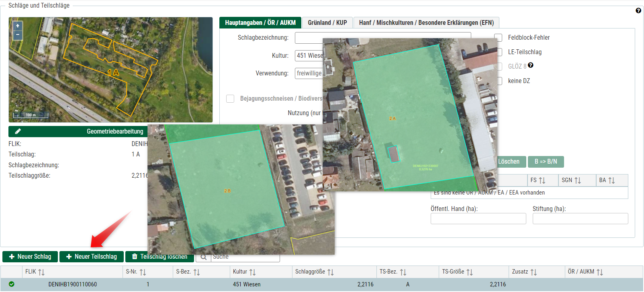
Task: Open Hanf / Mischkulturen / Besondere Erklärungen tab
Action: pos(426,23)
